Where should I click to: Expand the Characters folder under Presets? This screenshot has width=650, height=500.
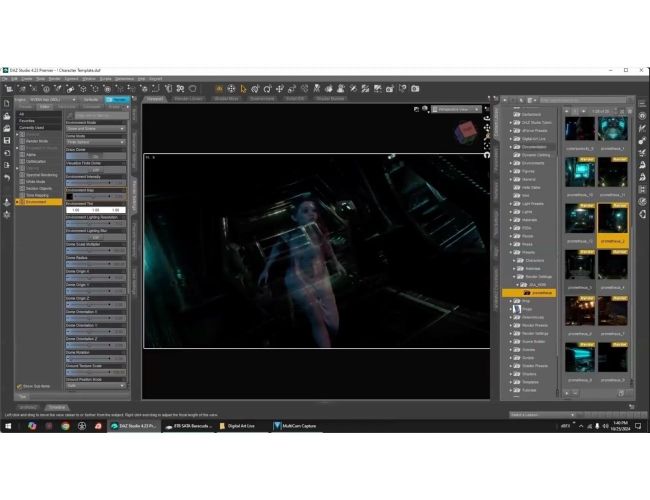coord(514,261)
